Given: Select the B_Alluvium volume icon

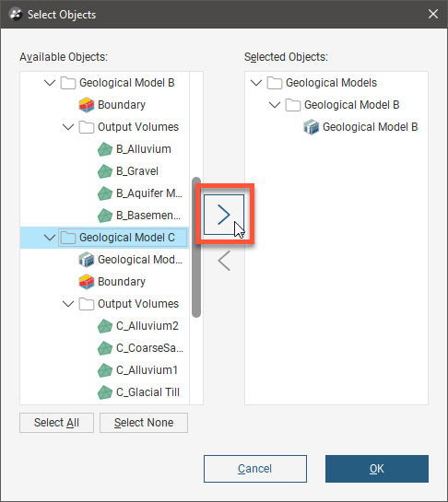Looking at the screenshot, I should click(x=105, y=149).
